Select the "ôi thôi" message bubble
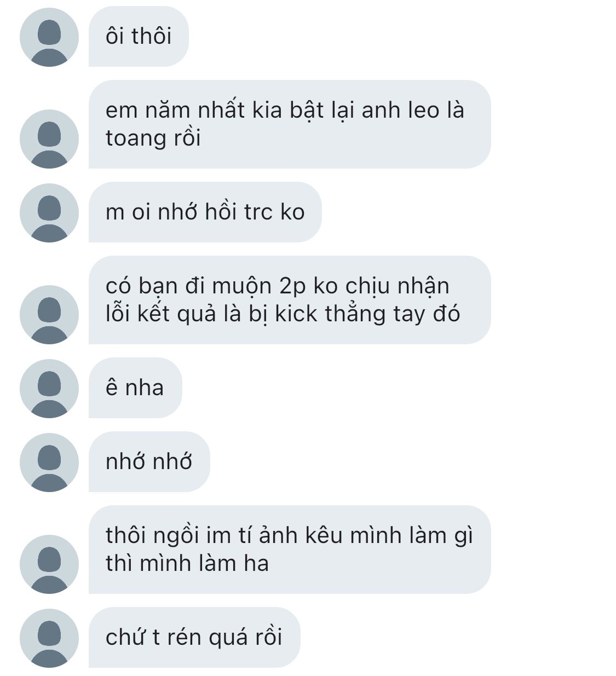This screenshot has width=616, height=676. click(139, 37)
